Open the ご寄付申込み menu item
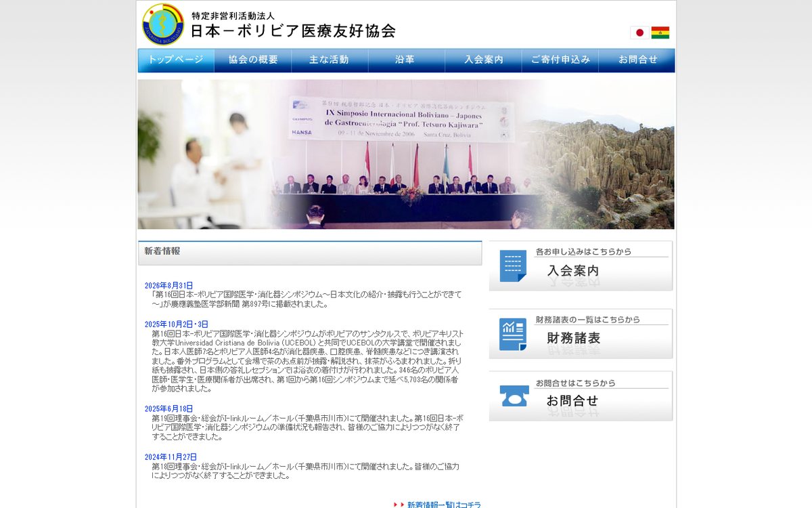 560,60
